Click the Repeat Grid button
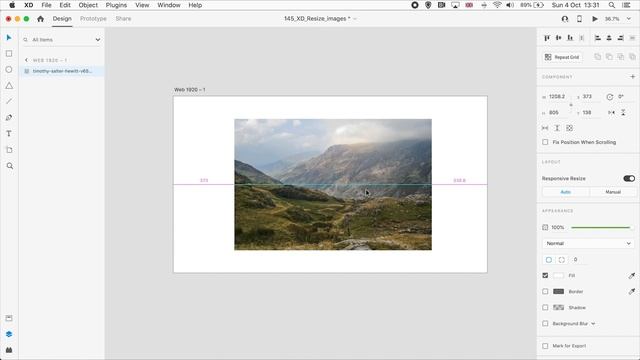This screenshot has width=640, height=360. point(562,57)
